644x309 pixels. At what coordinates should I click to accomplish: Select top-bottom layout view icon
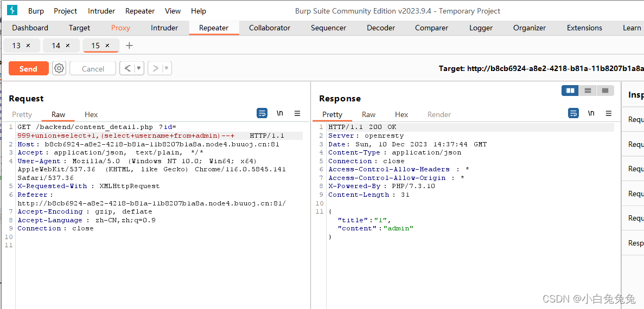point(588,91)
